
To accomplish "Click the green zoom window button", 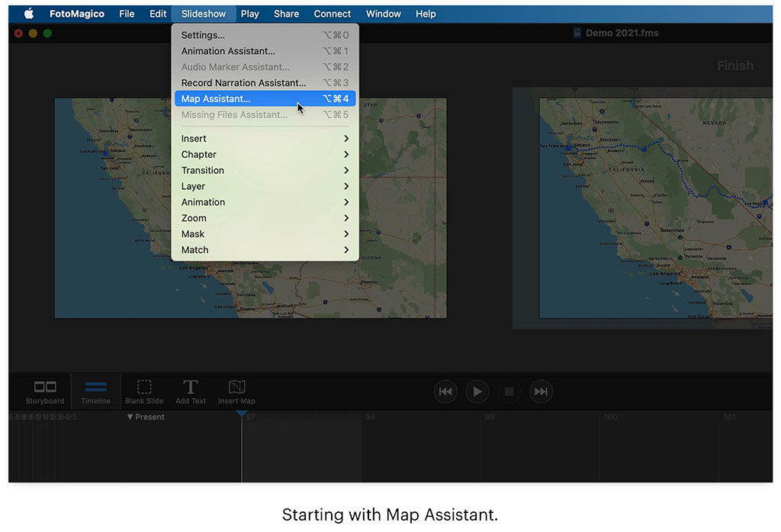I will click(x=47, y=34).
